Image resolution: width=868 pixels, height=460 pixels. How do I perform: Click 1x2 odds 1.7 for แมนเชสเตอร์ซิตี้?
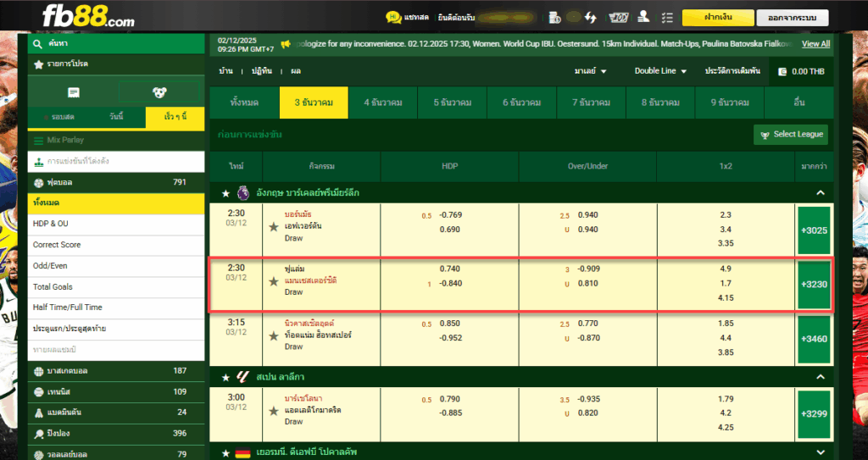(726, 284)
